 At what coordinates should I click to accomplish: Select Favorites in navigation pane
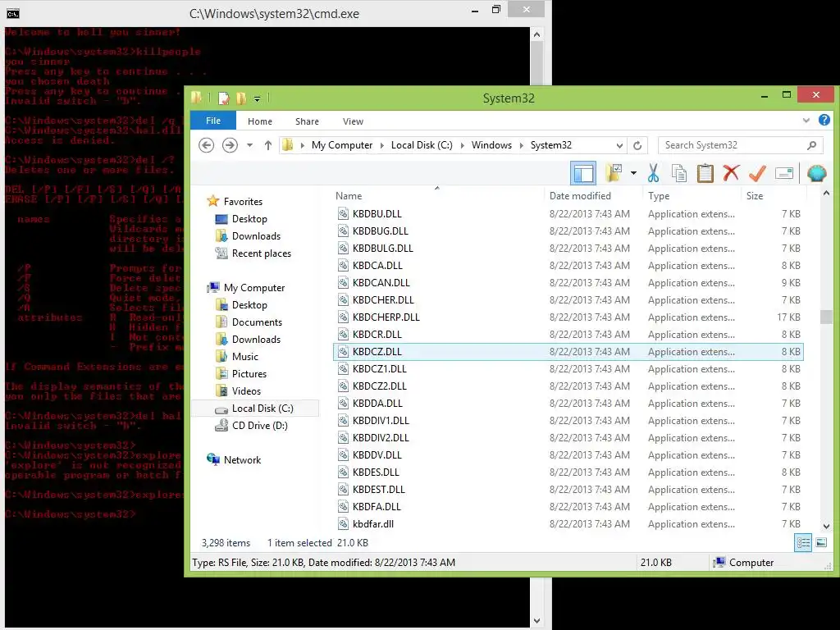(243, 202)
